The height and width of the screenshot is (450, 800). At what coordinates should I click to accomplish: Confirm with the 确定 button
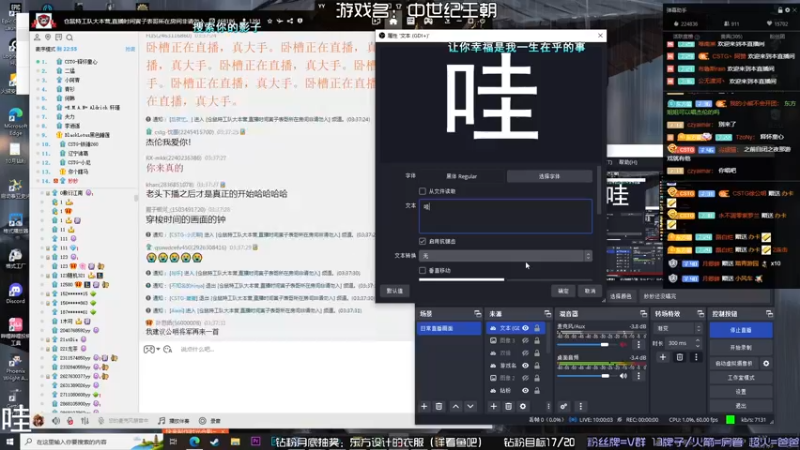563,291
